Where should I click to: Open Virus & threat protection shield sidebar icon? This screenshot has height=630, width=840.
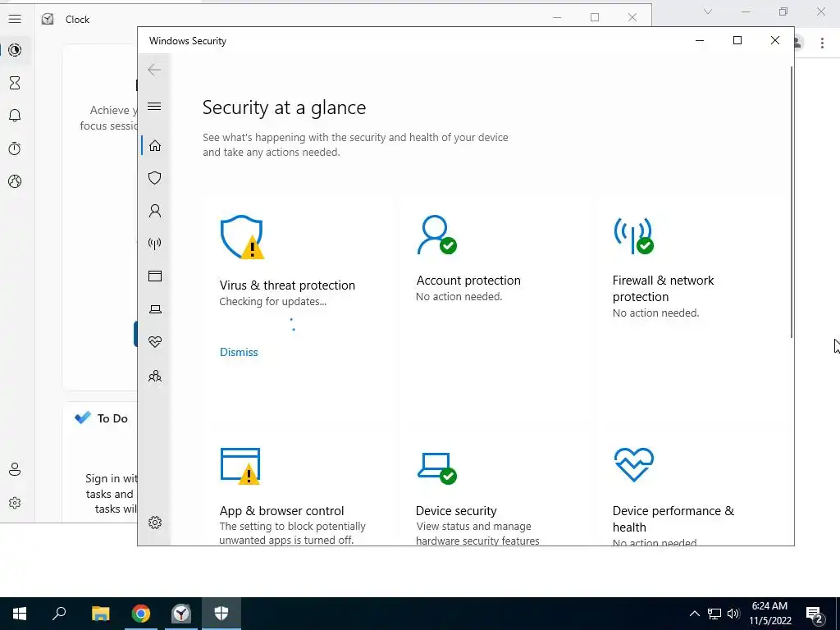(155, 178)
